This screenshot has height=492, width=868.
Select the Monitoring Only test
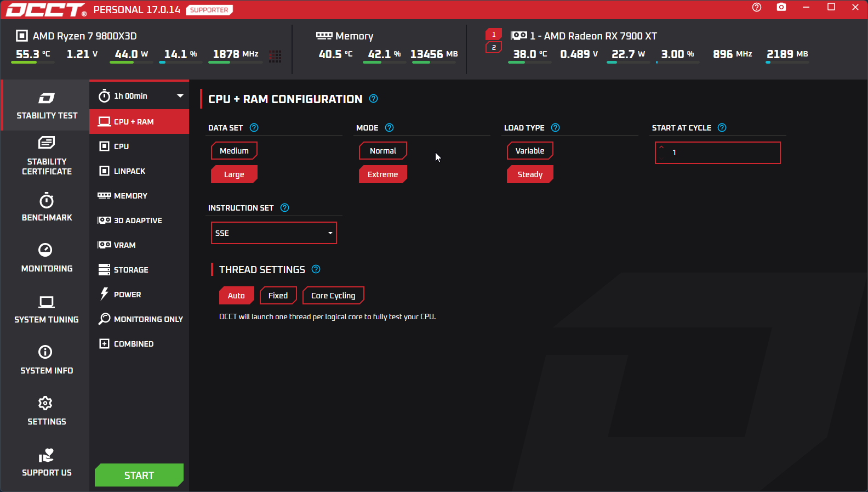[x=139, y=319]
